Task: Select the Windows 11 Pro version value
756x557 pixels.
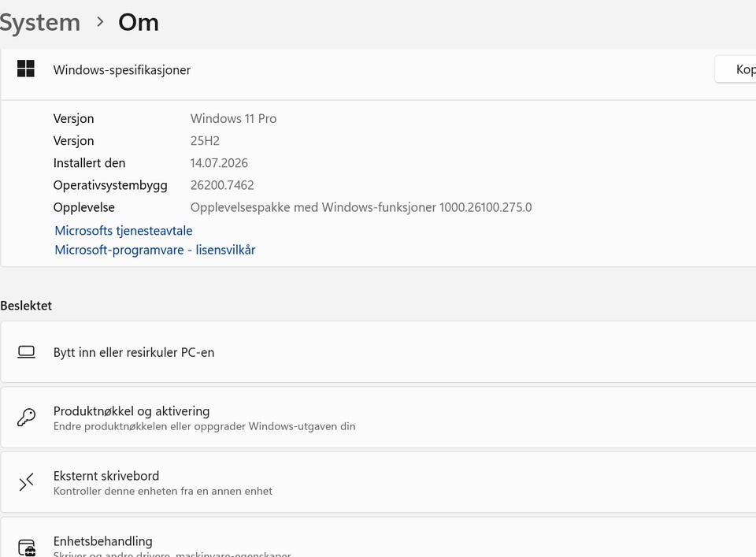Action: point(233,119)
